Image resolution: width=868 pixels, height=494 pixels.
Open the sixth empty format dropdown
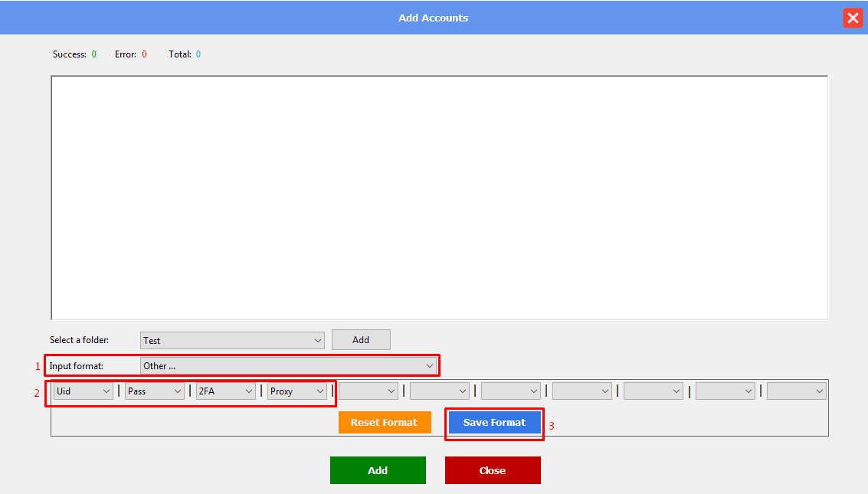click(440, 391)
